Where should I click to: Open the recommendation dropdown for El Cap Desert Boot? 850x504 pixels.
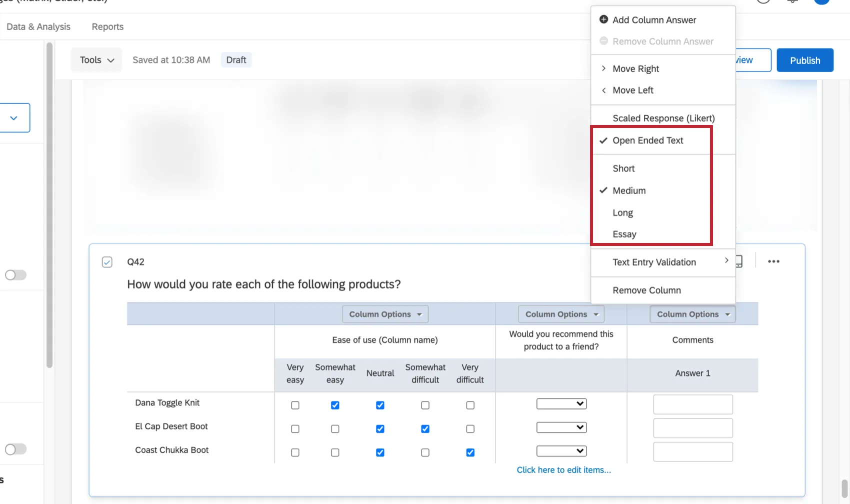tap(561, 427)
